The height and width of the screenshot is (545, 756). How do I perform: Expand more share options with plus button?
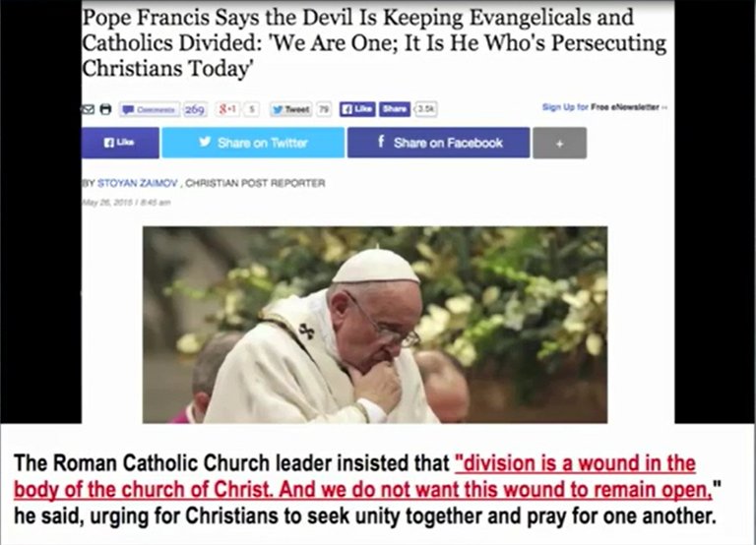pyautogui.click(x=560, y=143)
